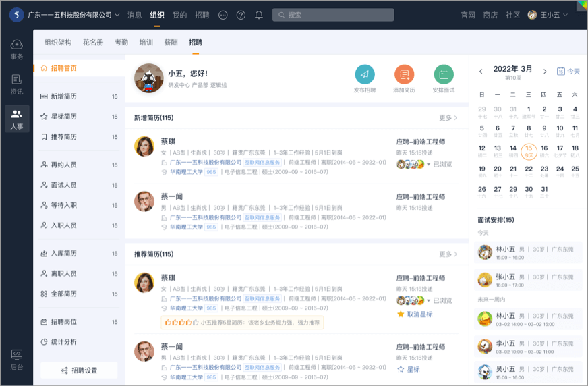The width and height of the screenshot is (588, 386).
Task: Open 招聘设置 button
Action: click(x=79, y=370)
